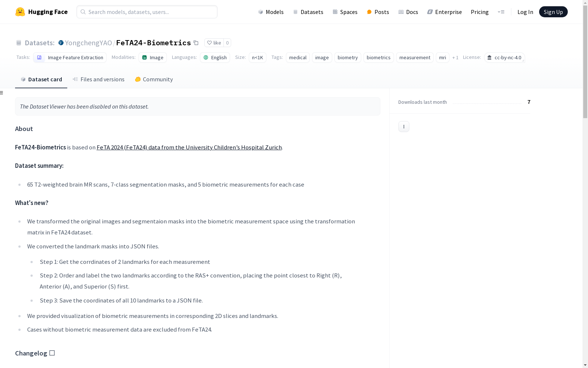Follow the FeTA 2024 data Zurich link

(x=189, y=147)
